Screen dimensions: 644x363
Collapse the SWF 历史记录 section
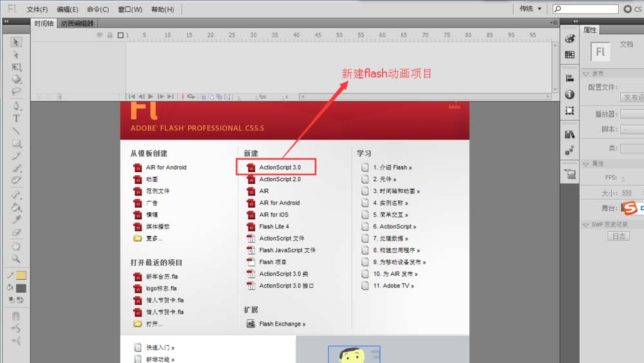coord(585,224)
